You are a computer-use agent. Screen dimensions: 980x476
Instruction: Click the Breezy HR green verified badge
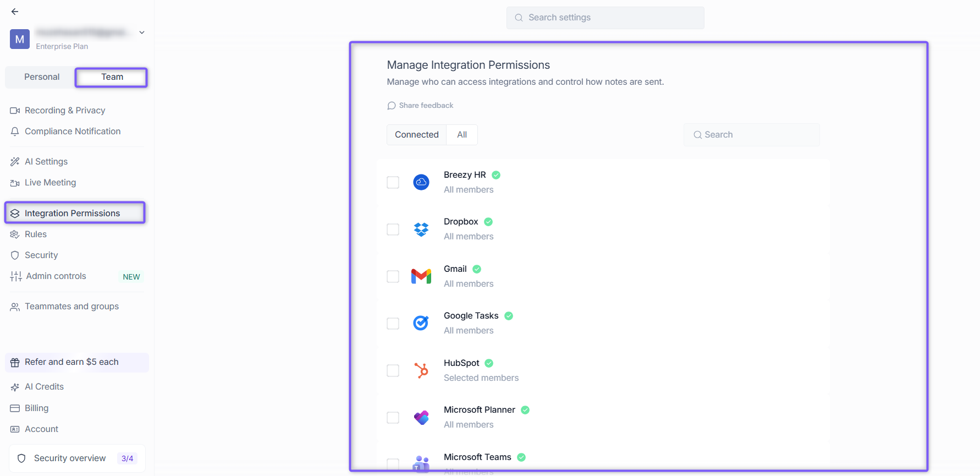pos(496,175)
